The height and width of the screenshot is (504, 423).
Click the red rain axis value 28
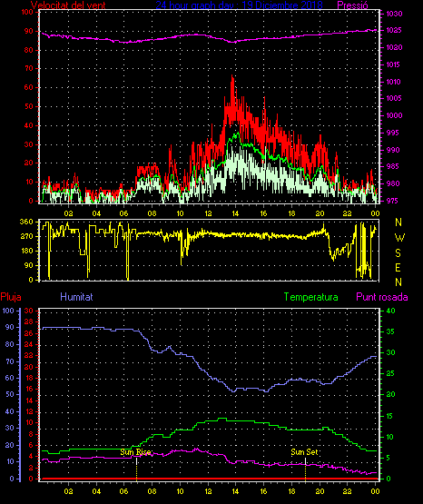[29, 321]
